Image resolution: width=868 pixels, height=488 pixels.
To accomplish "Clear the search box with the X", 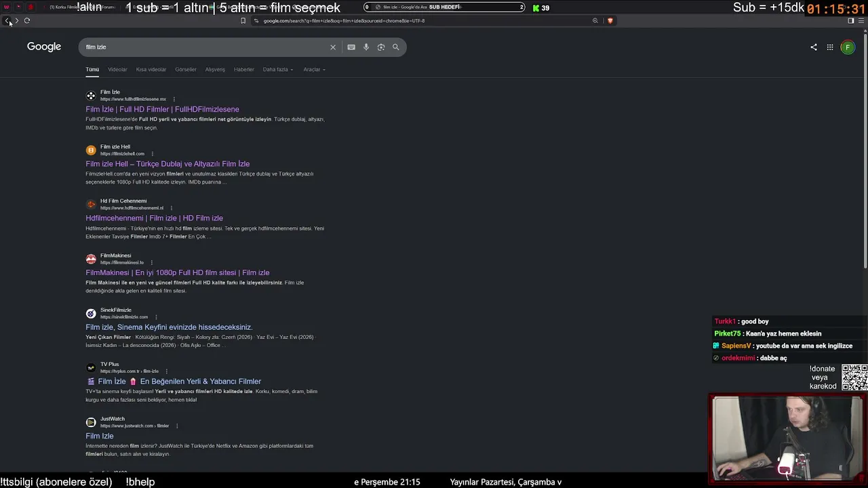I will pos(333,47).
